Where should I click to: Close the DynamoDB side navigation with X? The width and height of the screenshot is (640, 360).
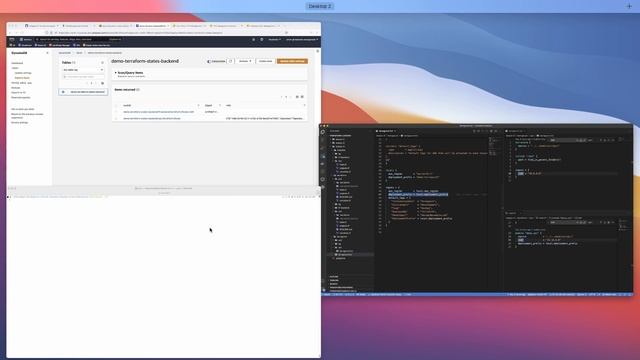[x=47, y=53]
